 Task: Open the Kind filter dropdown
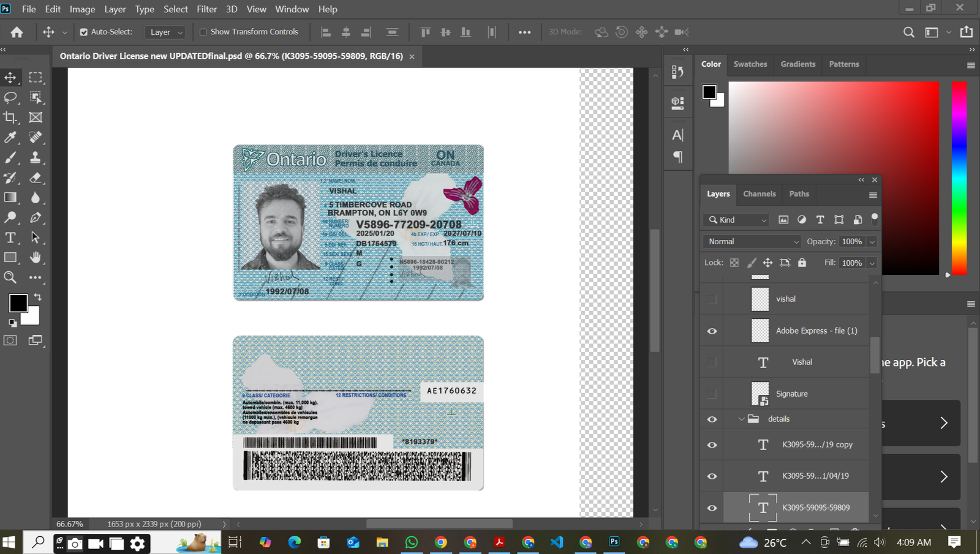coord(737,220)
